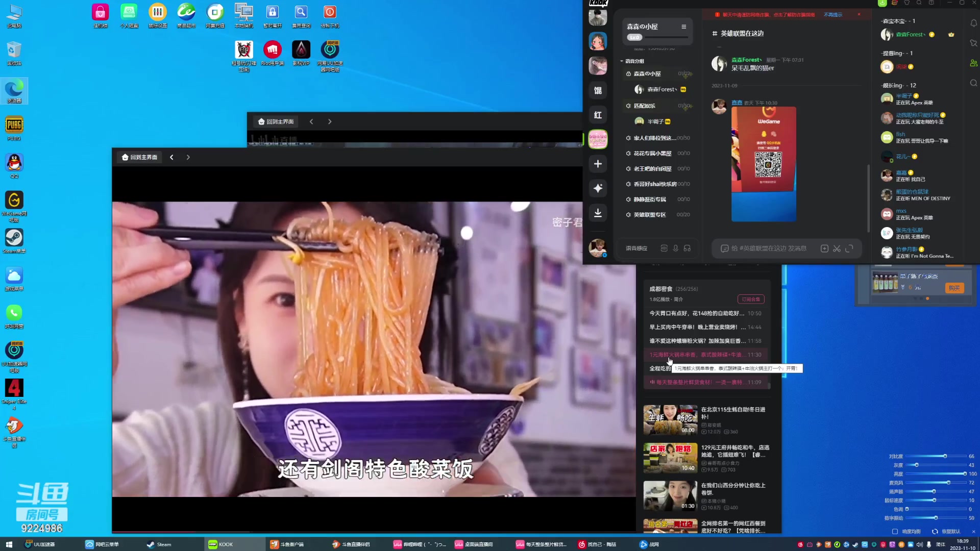980x551 pixels.
Task: Enable 响度均衡 checkbox
Action: coord(895,532)
